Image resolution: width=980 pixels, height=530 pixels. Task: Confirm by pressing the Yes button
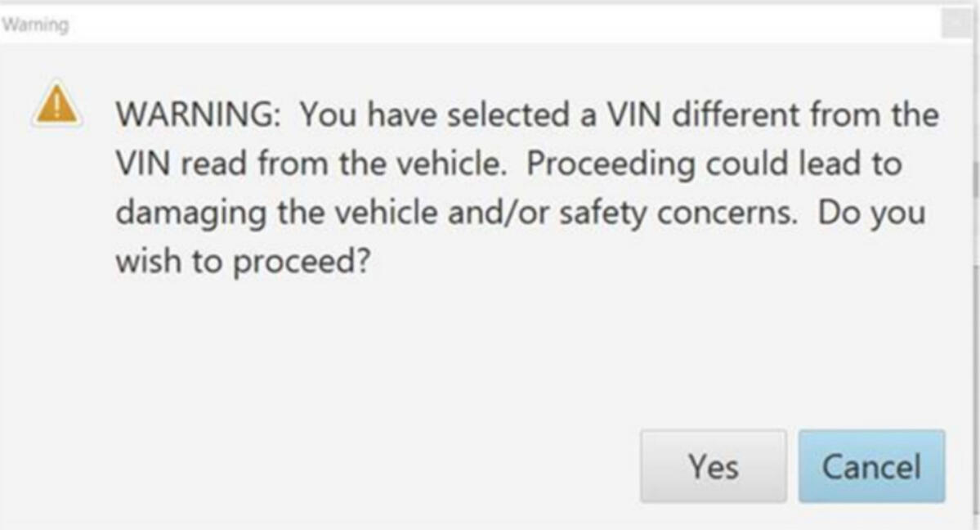713,466
